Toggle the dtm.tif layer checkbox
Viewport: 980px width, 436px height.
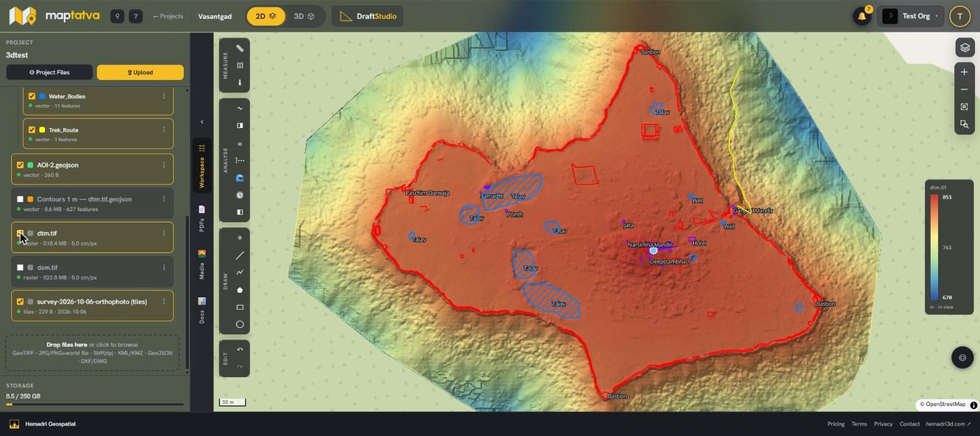click(x=20, y=234)
